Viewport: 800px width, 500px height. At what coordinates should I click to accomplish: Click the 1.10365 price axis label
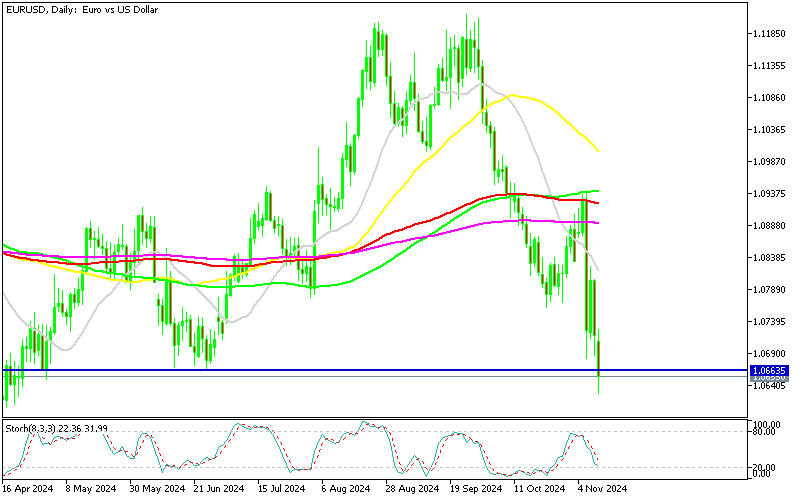[x=770, y=130]
